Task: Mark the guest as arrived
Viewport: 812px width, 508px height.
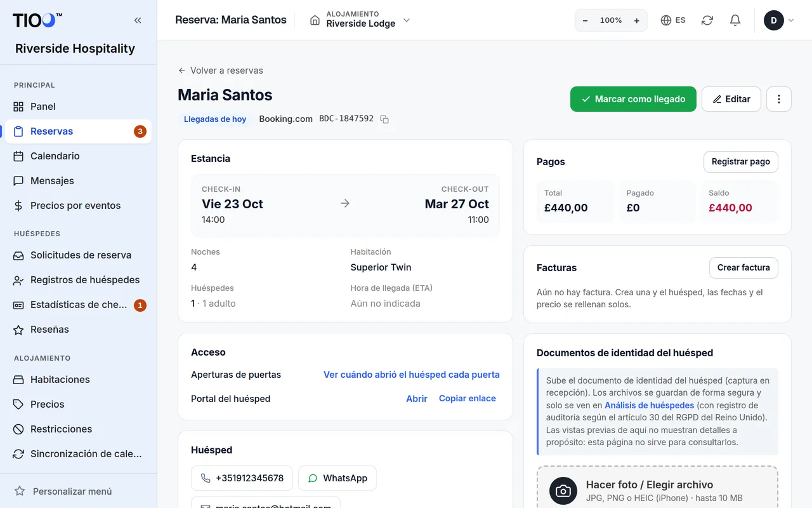Action: [633, 99]
